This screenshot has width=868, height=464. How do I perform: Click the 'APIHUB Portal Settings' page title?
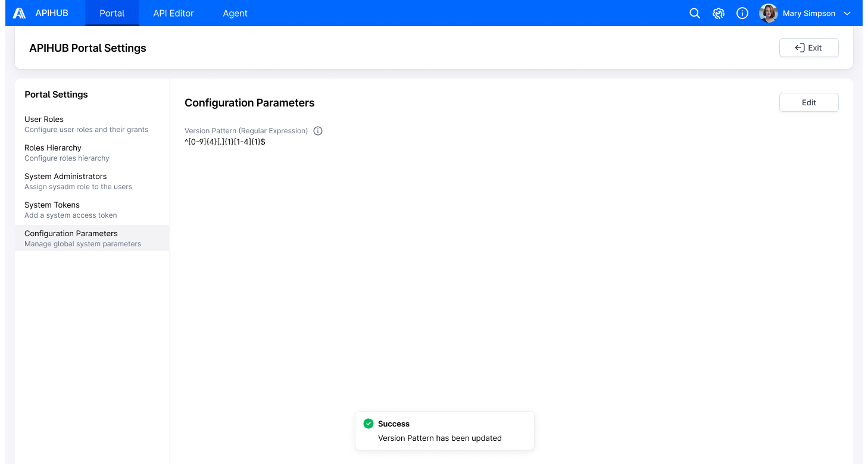coord(88,48)
